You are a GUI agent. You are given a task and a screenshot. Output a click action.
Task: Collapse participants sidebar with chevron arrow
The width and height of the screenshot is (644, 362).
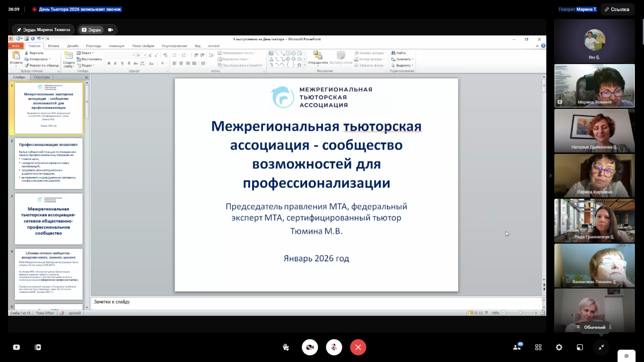(550, 175)
